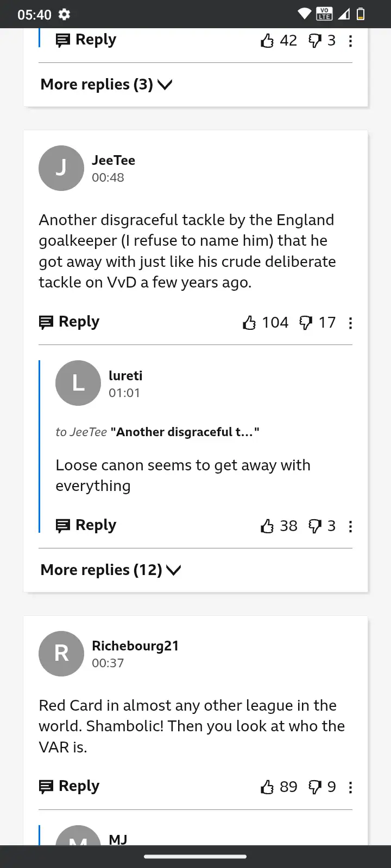391x868 pixels.
Task: Downvote Richebourg21's comment
Action: coord(315,787)
